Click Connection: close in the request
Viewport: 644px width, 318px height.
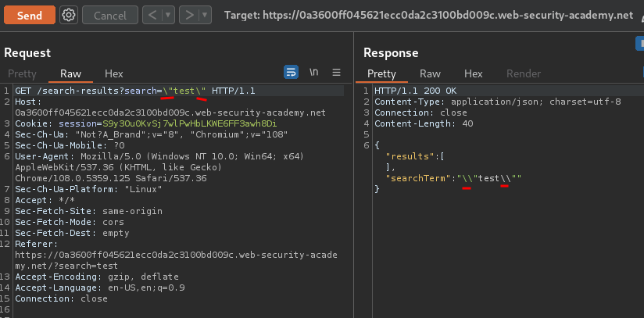62,298
